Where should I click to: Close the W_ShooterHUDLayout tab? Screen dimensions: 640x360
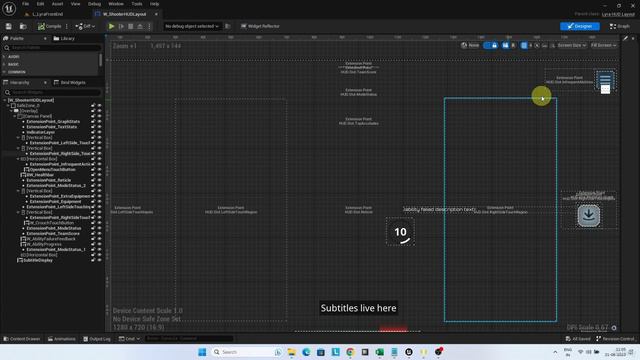[156, 14]
